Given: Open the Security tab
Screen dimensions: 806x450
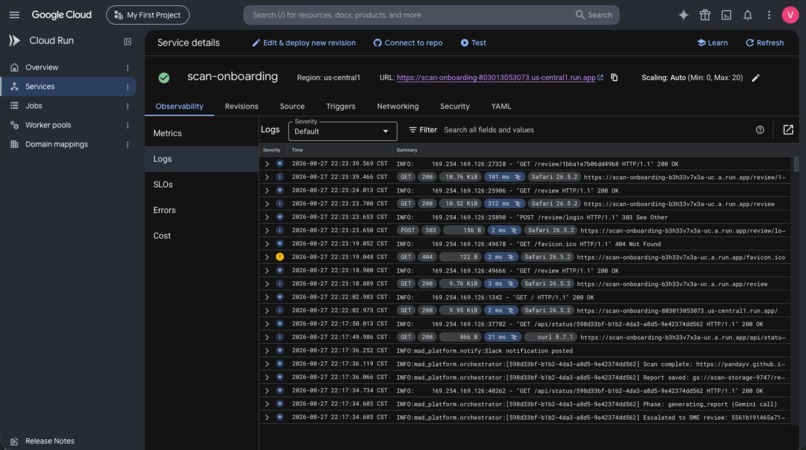Looking at the screenshot, I should pos(454,106).
